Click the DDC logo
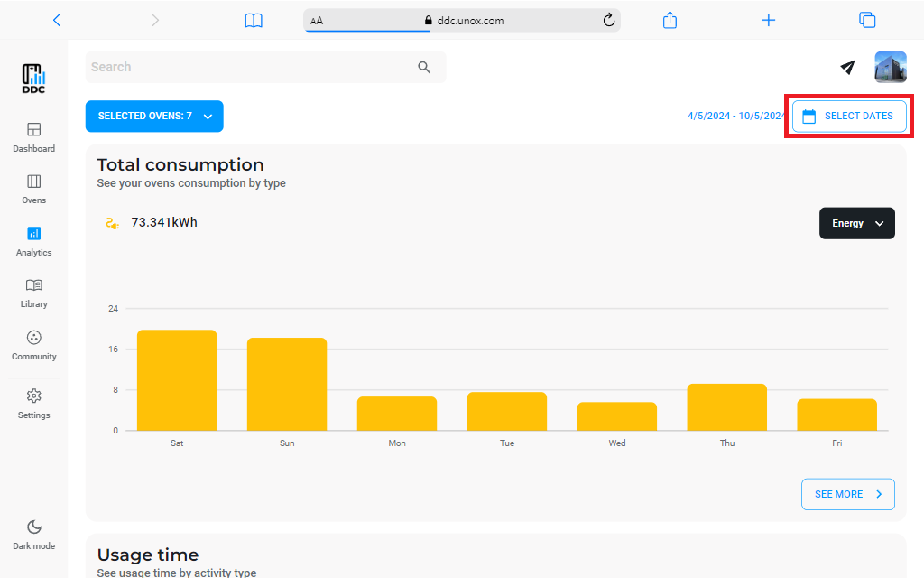 [33, 79]
